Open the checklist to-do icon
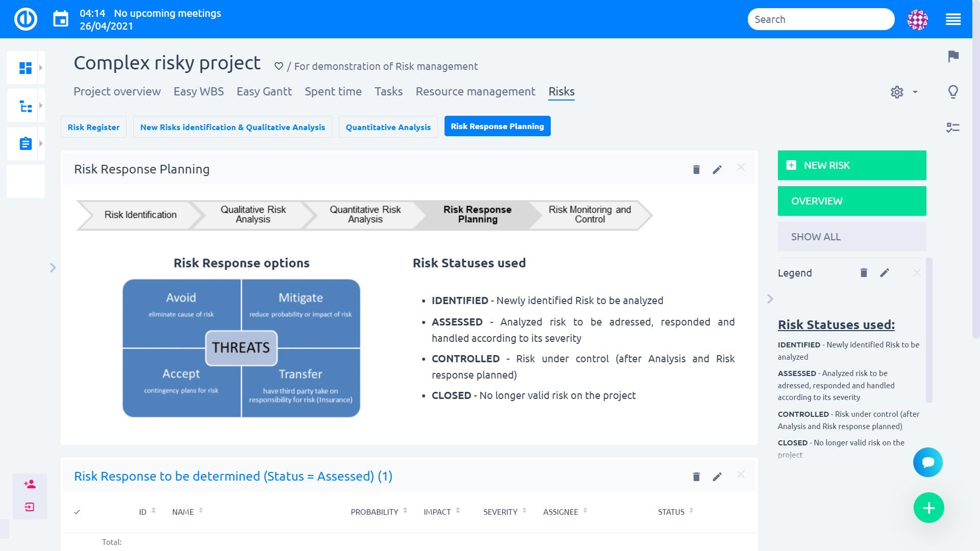The width and height of the screenshot is (980, 551). 953,128
